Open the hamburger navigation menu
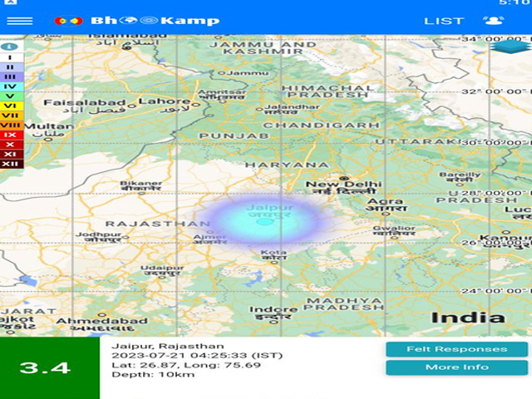The image size is (532, 399). click(x=20, y=21)
